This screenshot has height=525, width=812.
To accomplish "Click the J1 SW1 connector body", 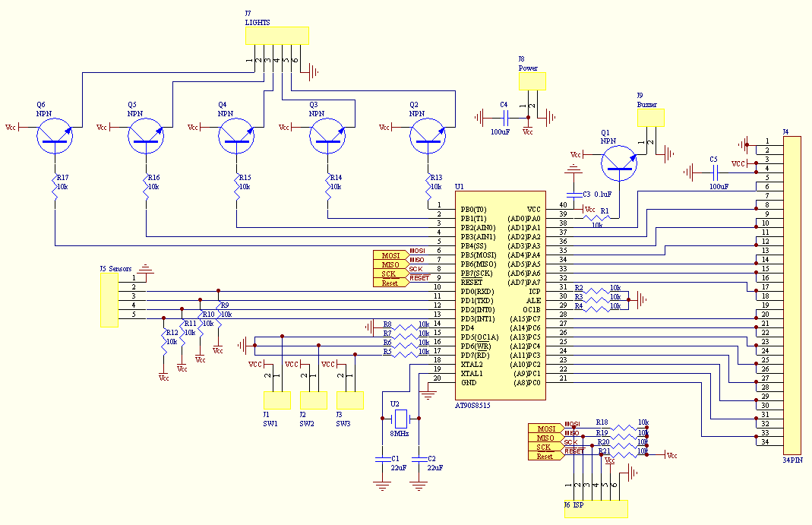I will [277, 400].
